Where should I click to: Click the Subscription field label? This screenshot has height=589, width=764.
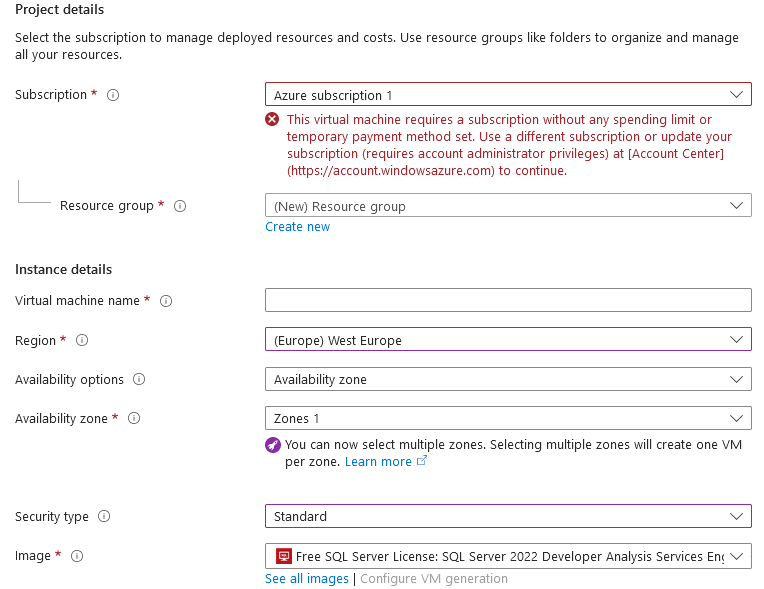click(x=51, y=95)
